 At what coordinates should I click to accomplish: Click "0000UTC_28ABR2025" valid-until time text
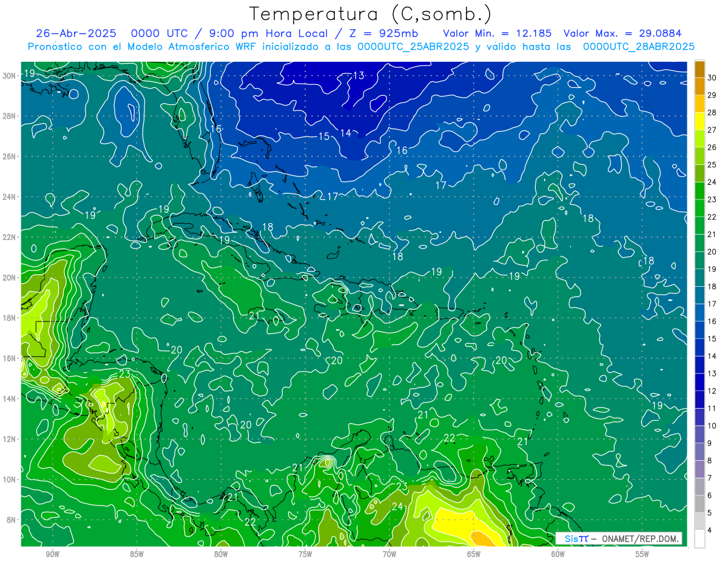(638, 47)
